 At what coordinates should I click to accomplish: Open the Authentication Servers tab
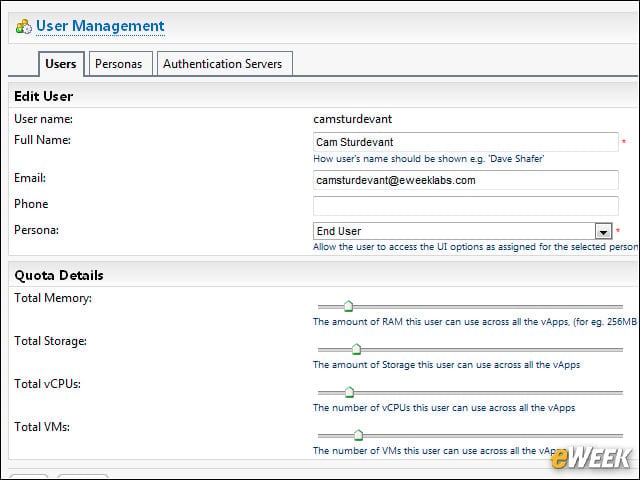coord(224,64)
